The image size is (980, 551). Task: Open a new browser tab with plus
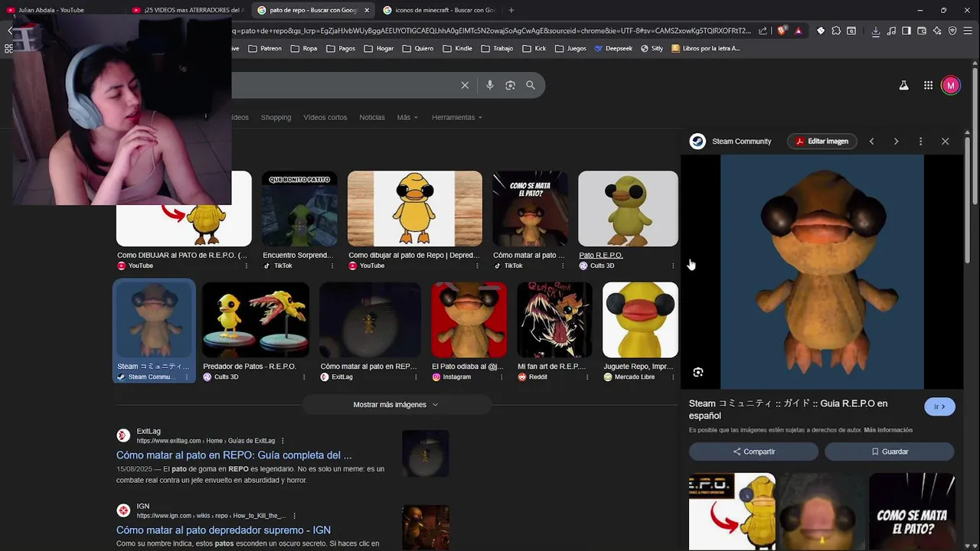coord(511,10)
